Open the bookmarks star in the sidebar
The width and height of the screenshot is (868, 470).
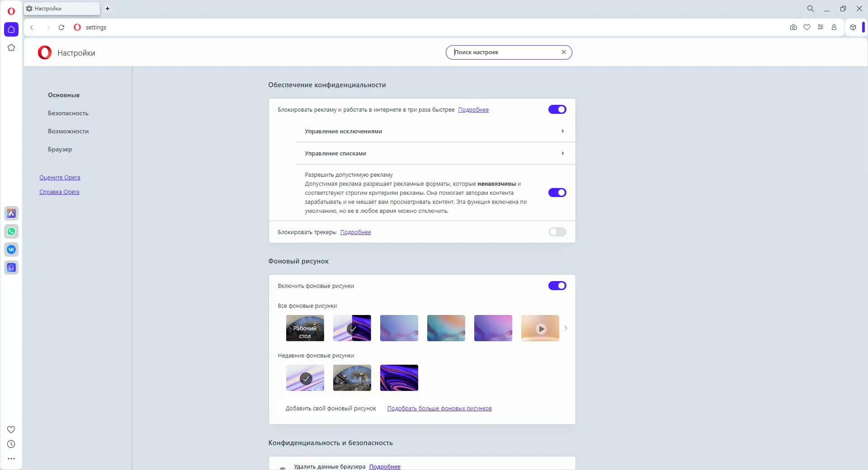click(11, 47)
